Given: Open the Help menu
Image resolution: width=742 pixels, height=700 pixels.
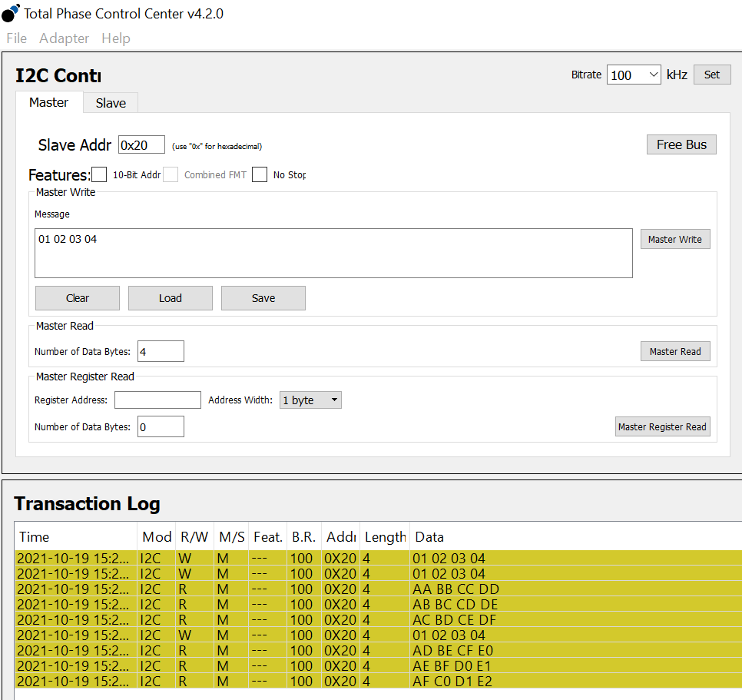Looking at the screenshot, I should coord(116,38).
